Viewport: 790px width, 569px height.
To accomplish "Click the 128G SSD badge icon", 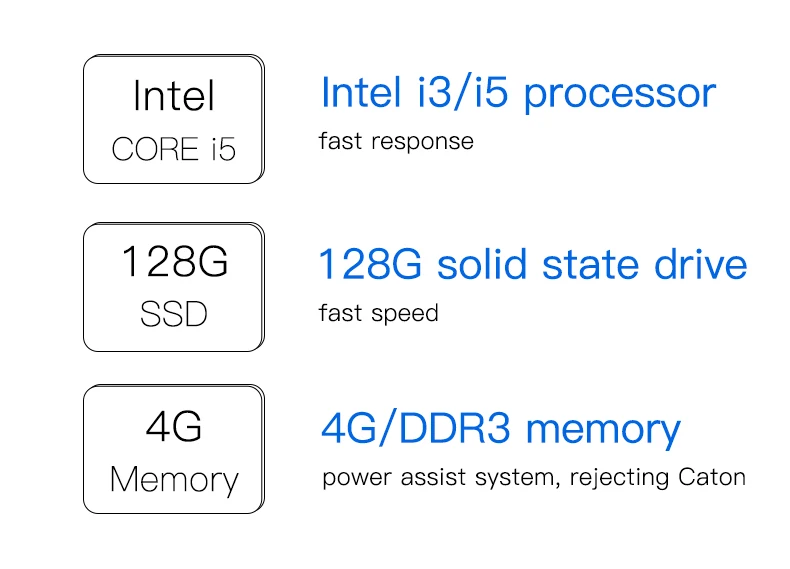I will point(173,287).
